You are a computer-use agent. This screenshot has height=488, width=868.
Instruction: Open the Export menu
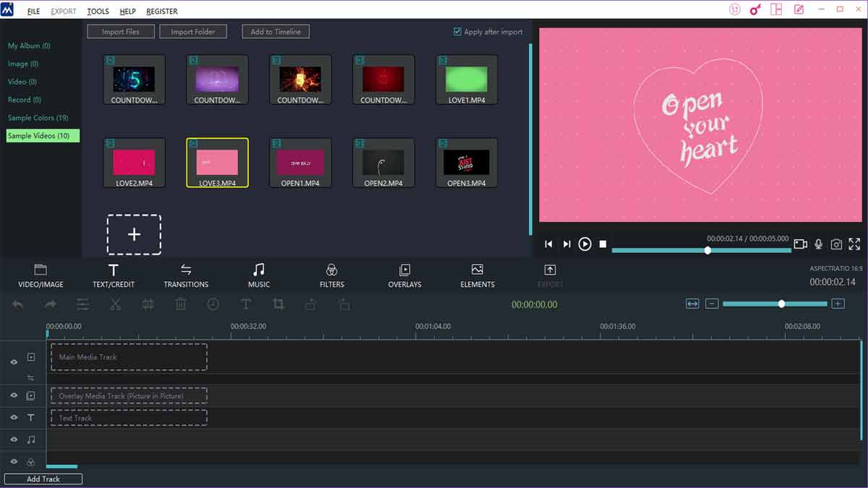pos(63,11)
